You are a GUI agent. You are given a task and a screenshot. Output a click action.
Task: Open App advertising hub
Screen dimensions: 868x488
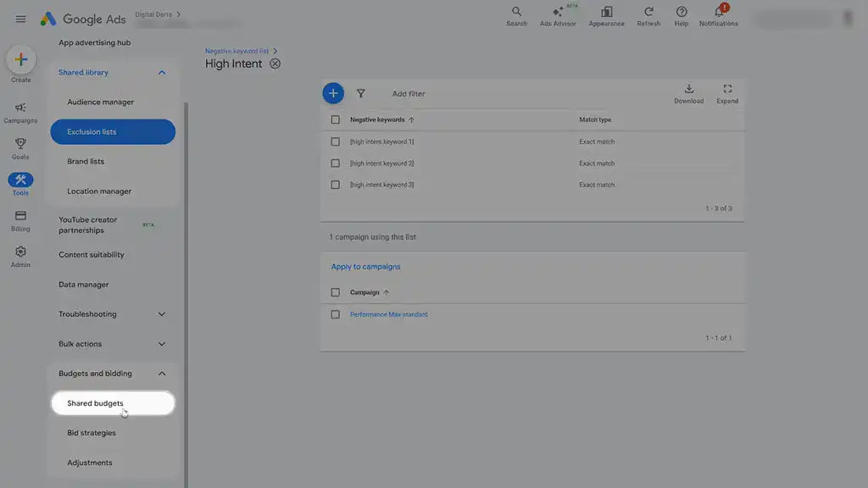[95, 42]
